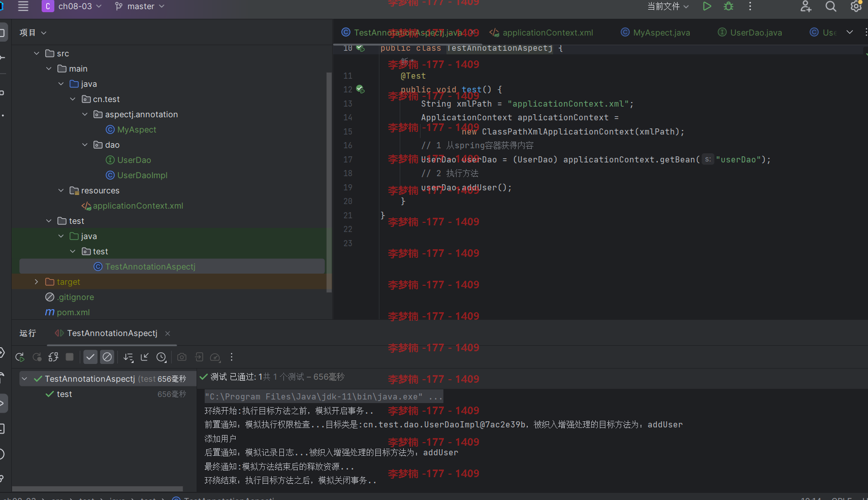Open more actions beside Debug icon
Viewport: 868px width, 500px height.
coord(750,6)
